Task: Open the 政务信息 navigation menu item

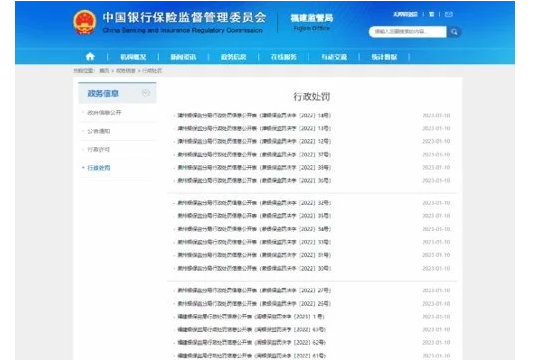Action: pos(233,57)
